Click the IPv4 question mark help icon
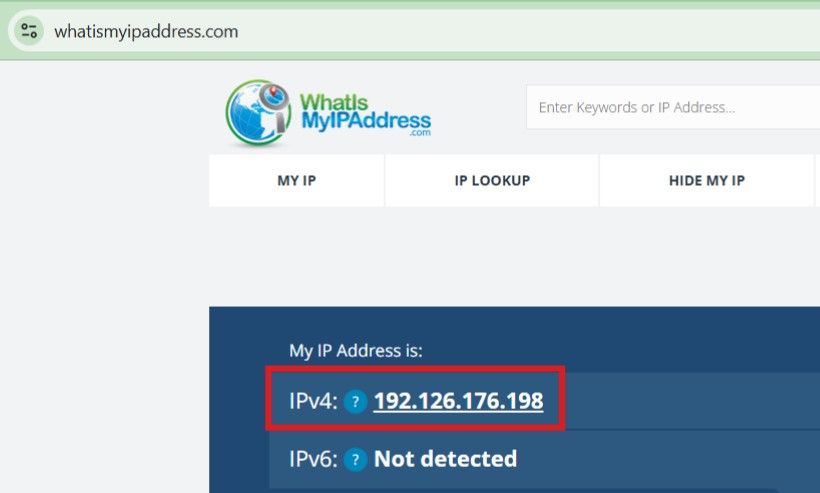 356,402
